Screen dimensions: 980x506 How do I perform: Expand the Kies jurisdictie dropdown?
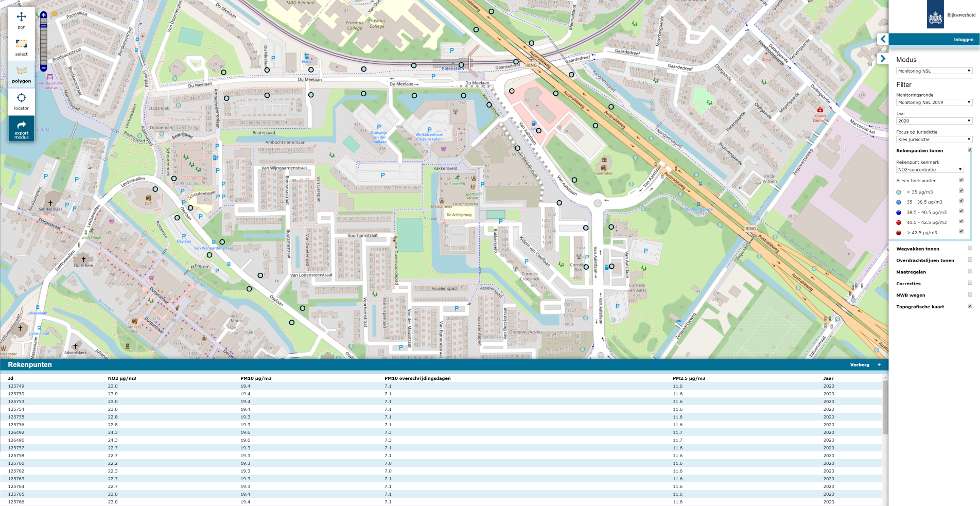934,139
